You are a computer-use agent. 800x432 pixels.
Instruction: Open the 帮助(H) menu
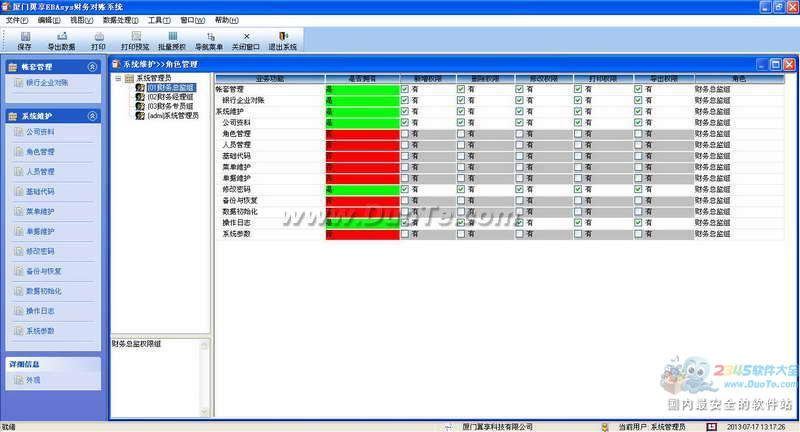coord(227,20)
